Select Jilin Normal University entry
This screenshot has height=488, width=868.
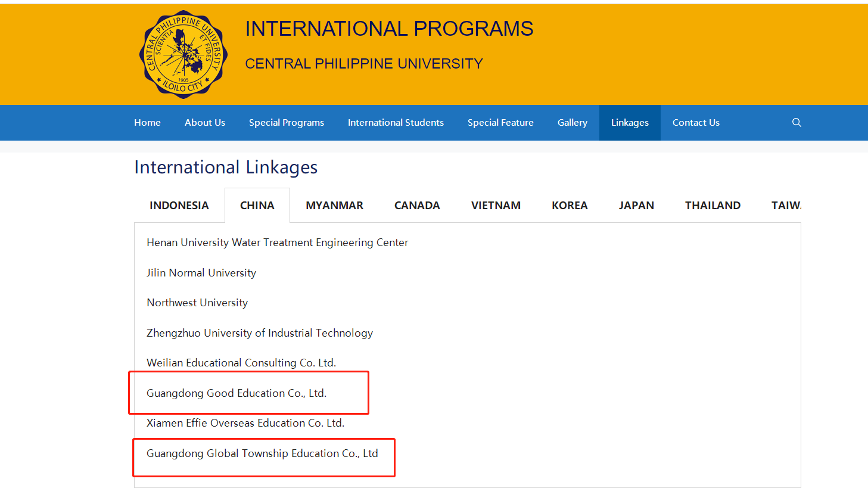(201, 273)
